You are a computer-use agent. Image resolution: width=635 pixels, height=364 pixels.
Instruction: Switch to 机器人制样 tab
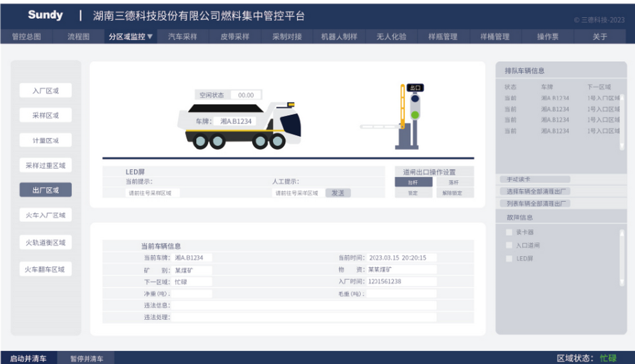pos(339,37)
